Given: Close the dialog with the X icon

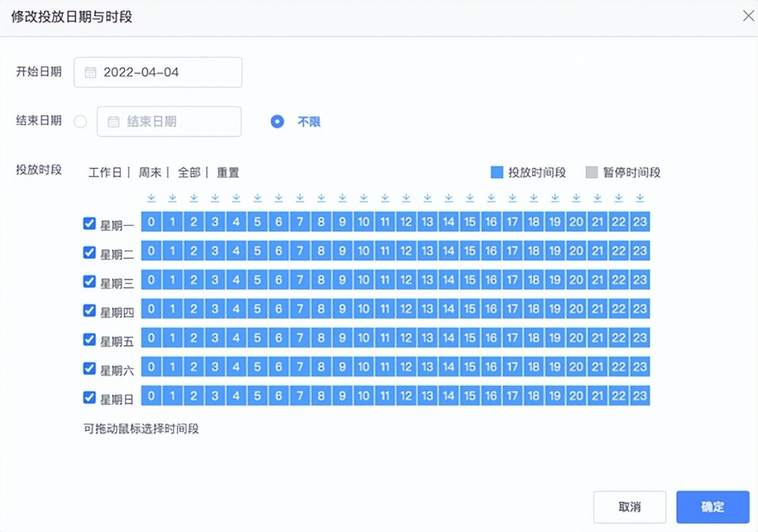Looking at the screenshot, I should point(747,16).
